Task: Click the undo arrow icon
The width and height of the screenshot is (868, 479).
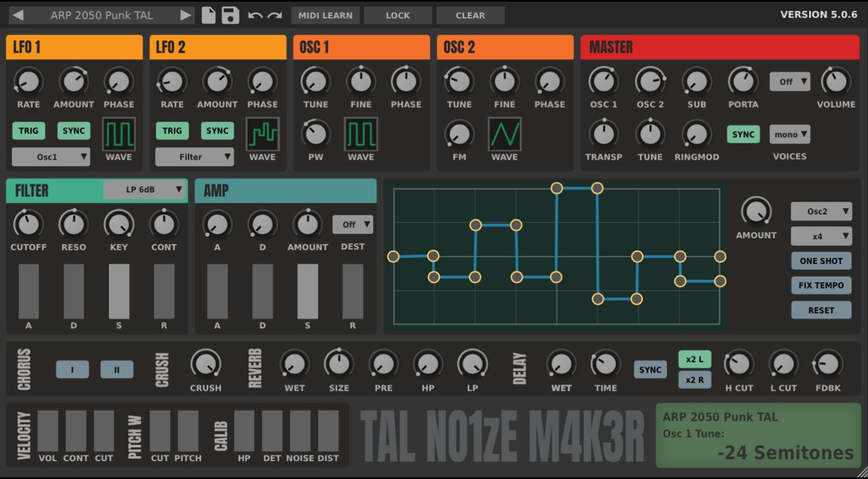Action: click(x=255, y=15)
